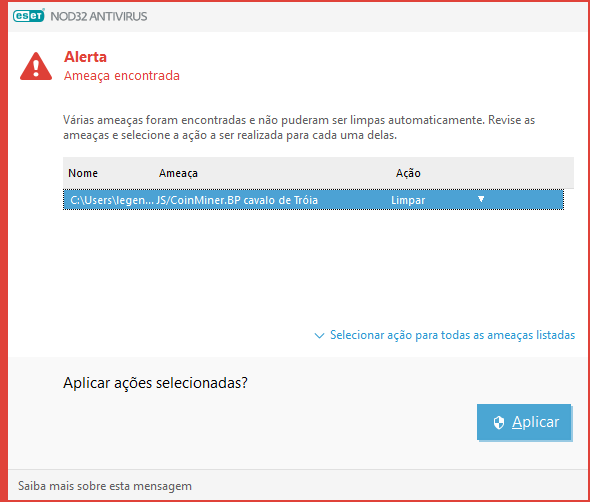This screenshot has height=502, width=590.
Task: Click the red warning triangle icon
Action: coord(36,67)
